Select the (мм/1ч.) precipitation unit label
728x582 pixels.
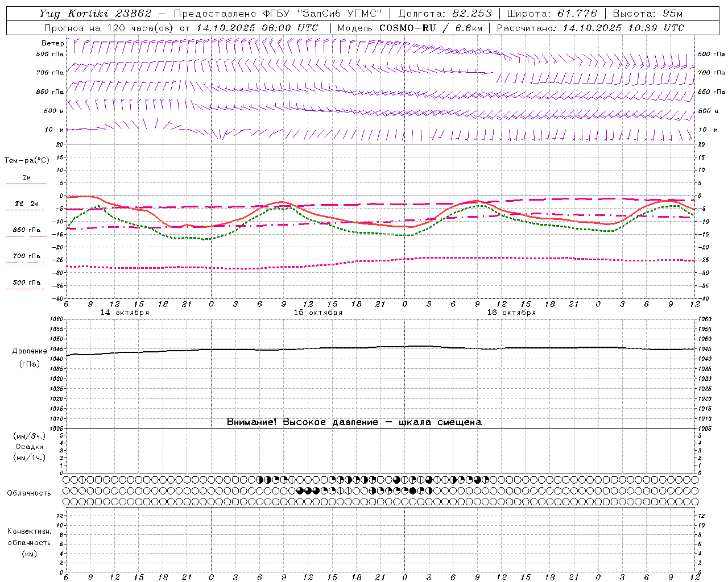pos(30,458)
